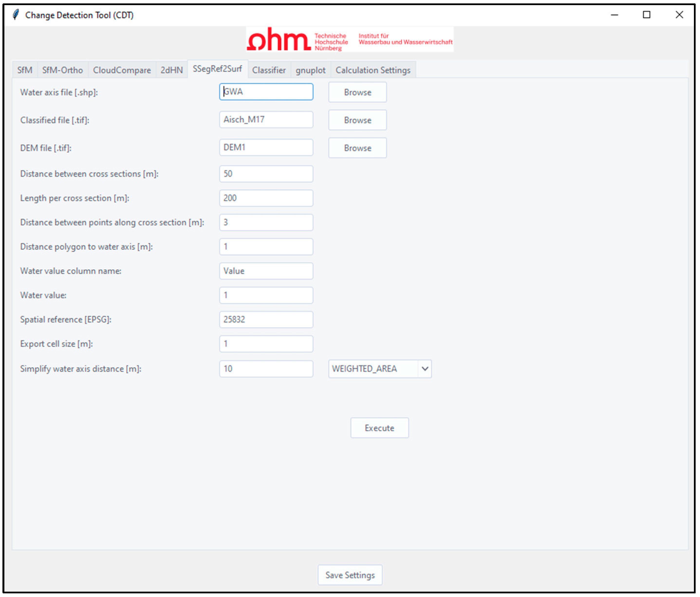
Task: Click the feather app icon in title bar
Action: point(16,15)
